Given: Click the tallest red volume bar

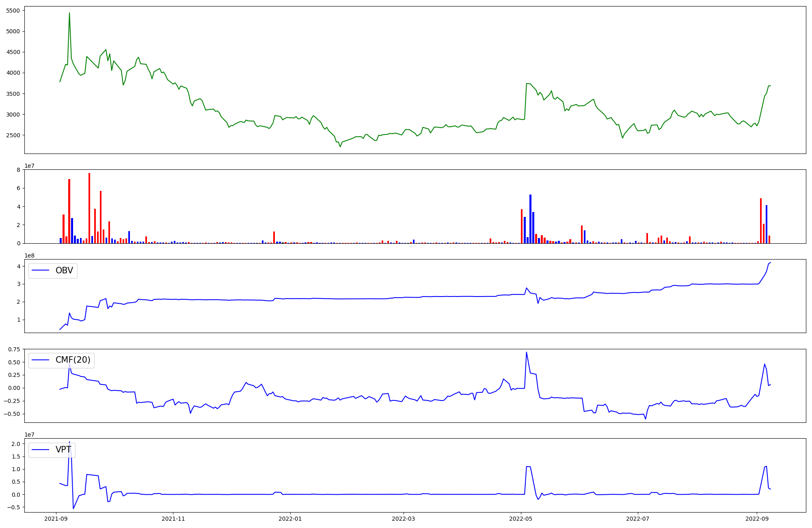Looking at the screenshot, I should click(89, 207).
